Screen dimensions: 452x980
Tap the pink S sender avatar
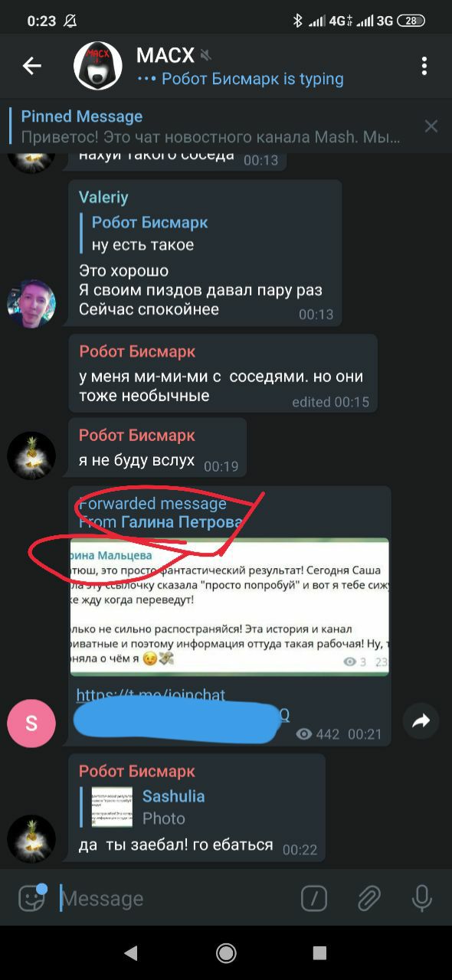(31, 724)
